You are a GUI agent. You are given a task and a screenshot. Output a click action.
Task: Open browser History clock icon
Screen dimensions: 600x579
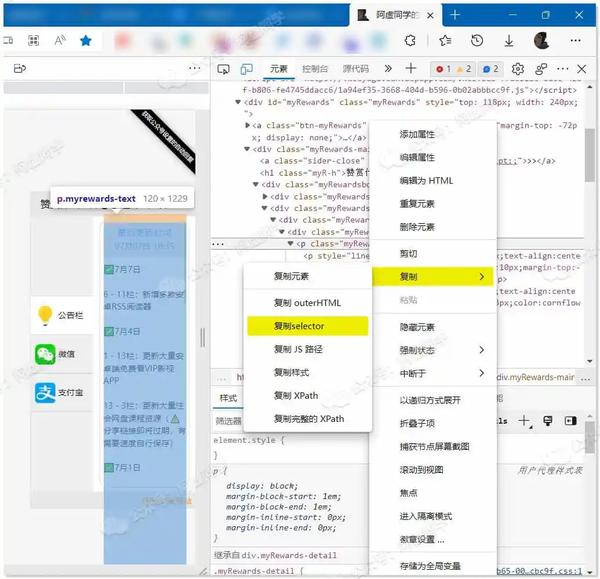coord(477,40)
